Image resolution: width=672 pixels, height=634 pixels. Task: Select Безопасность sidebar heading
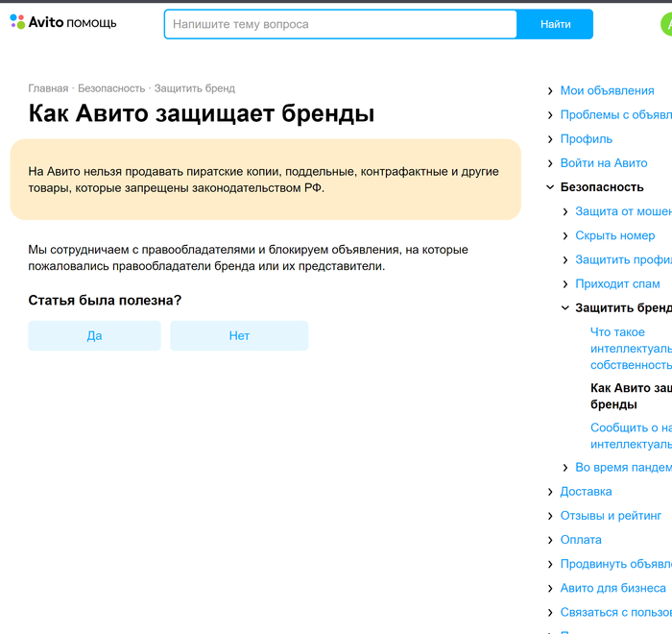(602, 187)
